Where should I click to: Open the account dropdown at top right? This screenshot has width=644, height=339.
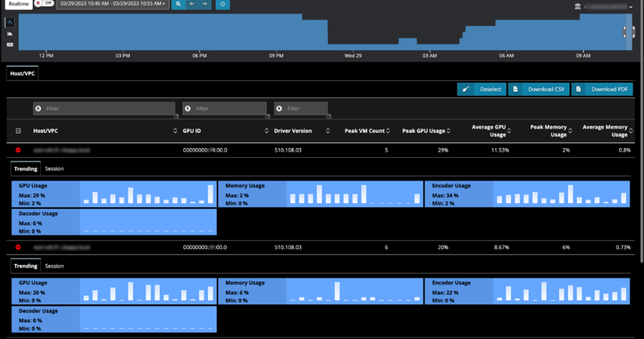605,7
